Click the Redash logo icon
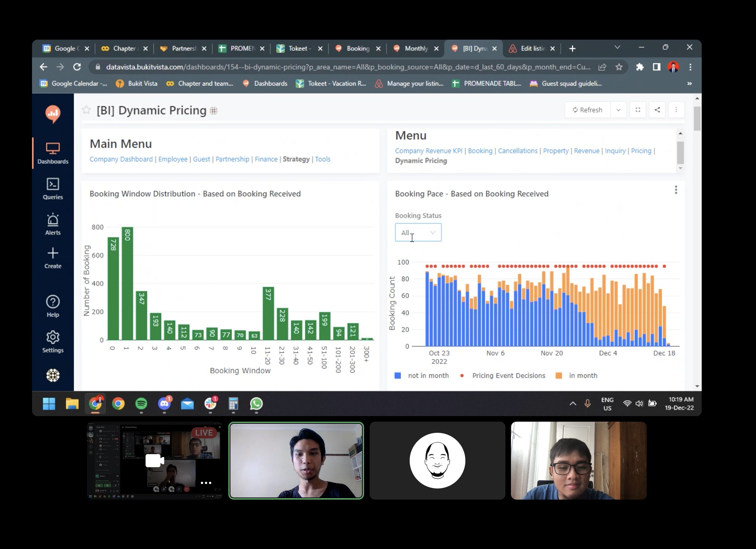Viewport: 756px width, 549px height. click(53, 114)
